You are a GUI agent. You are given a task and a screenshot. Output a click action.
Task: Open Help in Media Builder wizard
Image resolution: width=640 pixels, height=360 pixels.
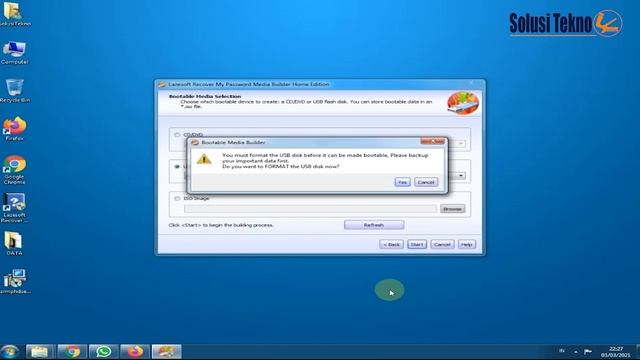(x=467, y=244)
